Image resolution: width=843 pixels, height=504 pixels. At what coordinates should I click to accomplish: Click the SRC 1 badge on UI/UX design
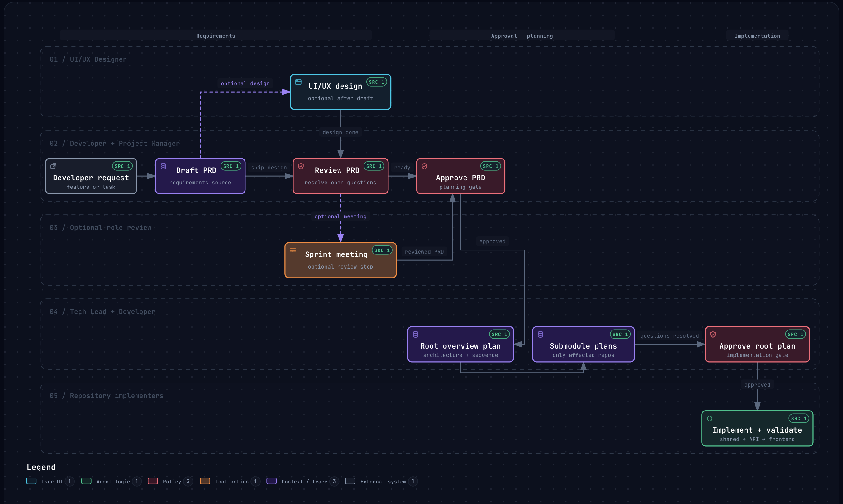[x=377, y=82]
